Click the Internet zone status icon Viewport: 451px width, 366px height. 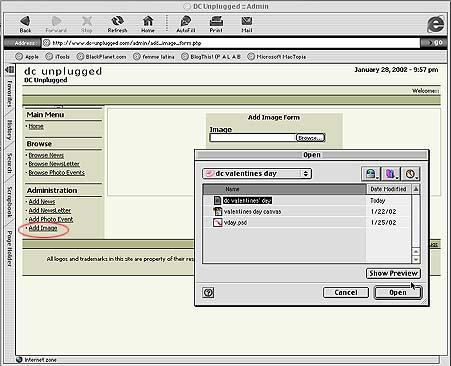pos(19,360)
